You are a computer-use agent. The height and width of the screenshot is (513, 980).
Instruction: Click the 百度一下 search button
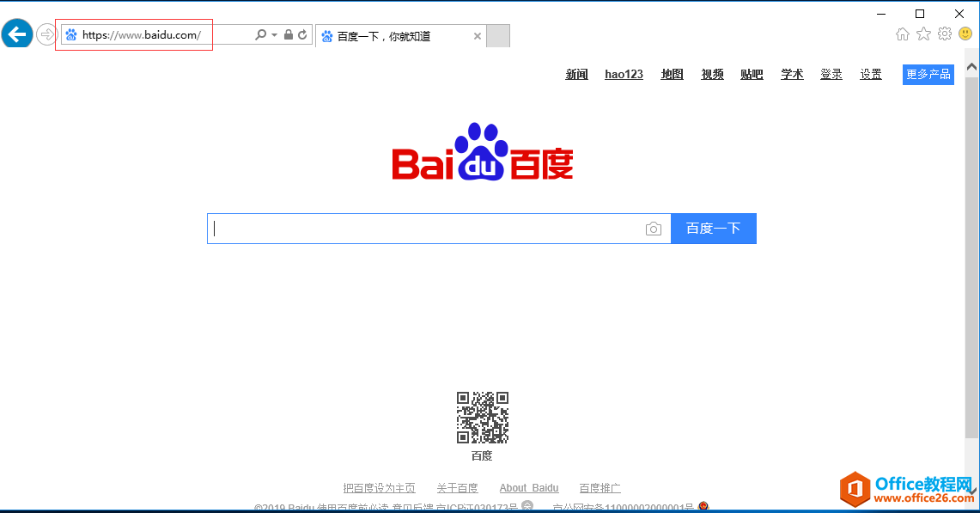714,229
